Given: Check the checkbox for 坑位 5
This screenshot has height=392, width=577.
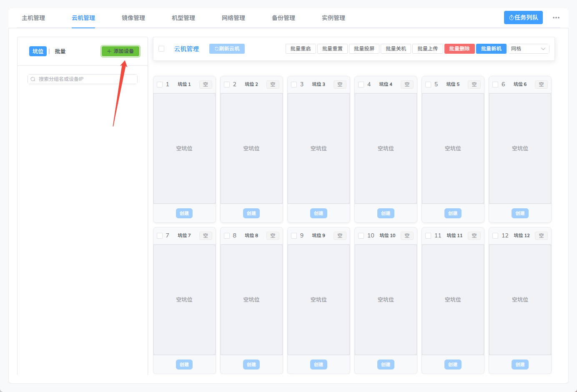Looking at the screenshot, I should coord(428,84).
